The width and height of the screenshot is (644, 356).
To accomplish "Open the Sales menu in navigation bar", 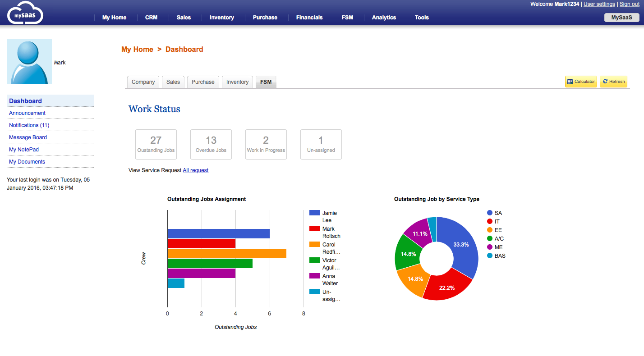I will 184,18.
